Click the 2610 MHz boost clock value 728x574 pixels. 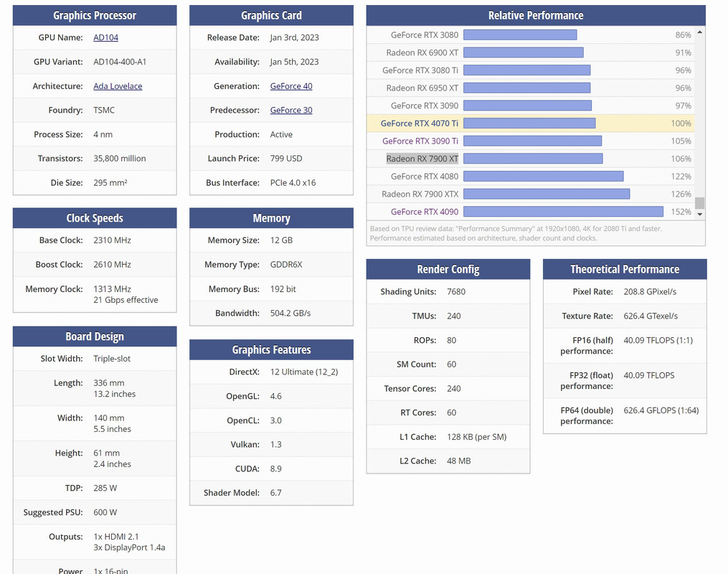tap(112, 264)
